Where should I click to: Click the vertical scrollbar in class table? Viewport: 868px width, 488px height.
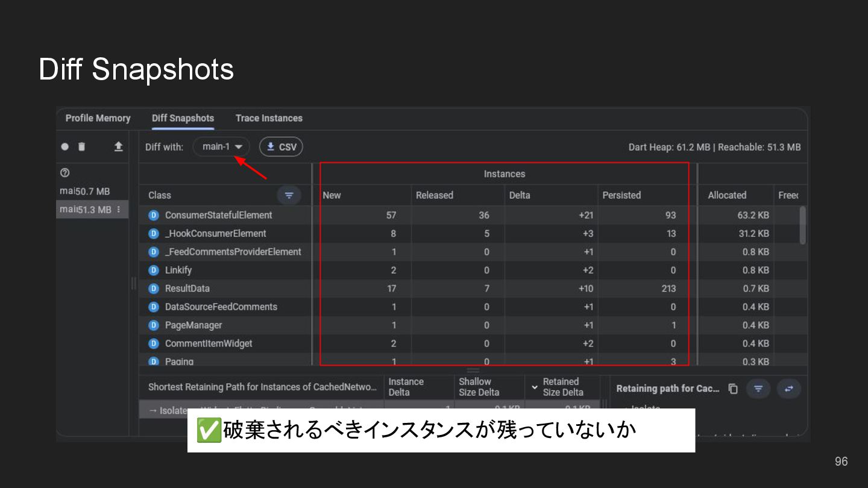pos(802,225)
